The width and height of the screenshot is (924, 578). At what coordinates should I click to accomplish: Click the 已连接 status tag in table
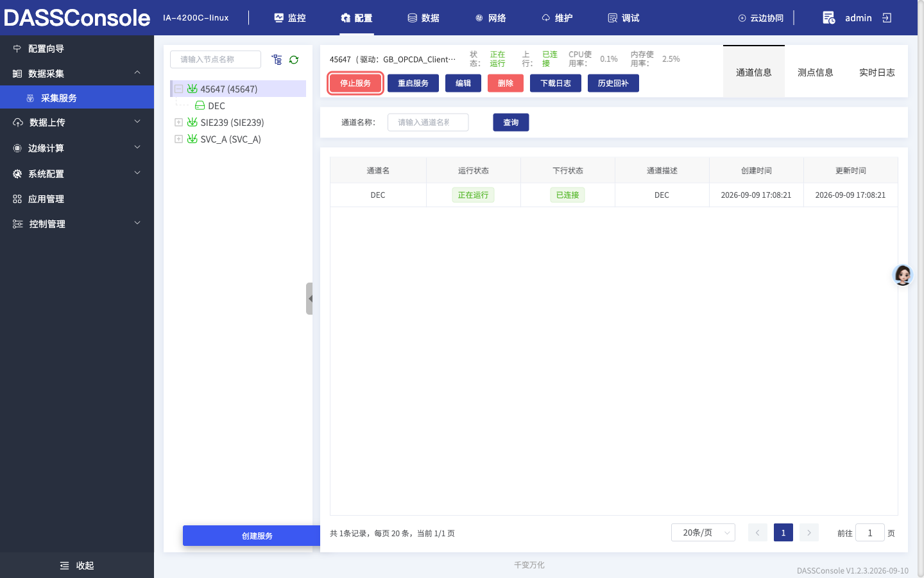[x=568, y=195]
